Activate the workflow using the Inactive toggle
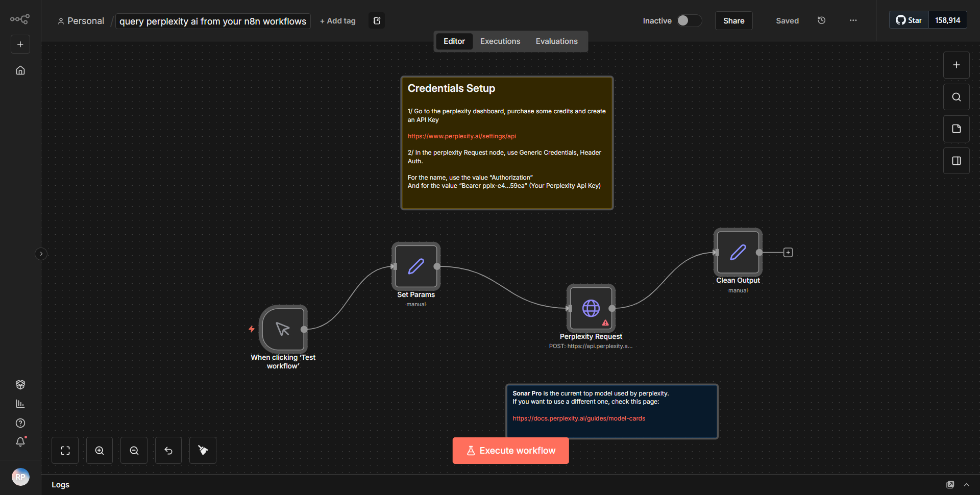Viewport: 980px width, 495px height. click(689, 21)
